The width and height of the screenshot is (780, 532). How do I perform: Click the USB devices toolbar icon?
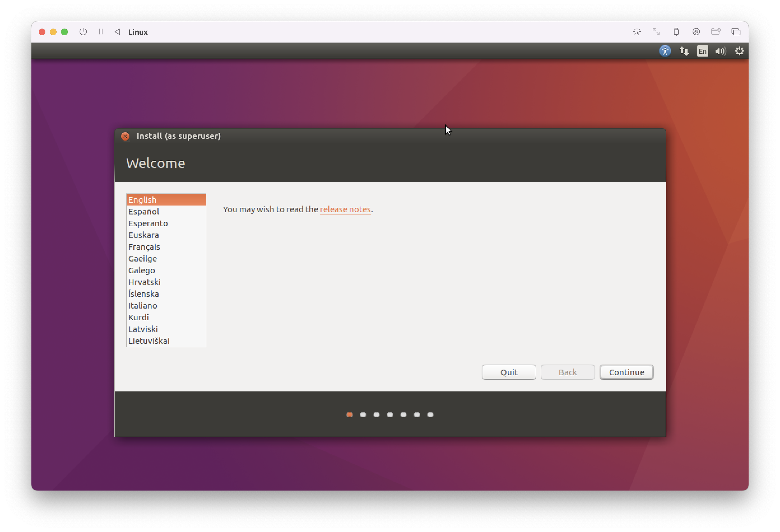coord(676,32)
